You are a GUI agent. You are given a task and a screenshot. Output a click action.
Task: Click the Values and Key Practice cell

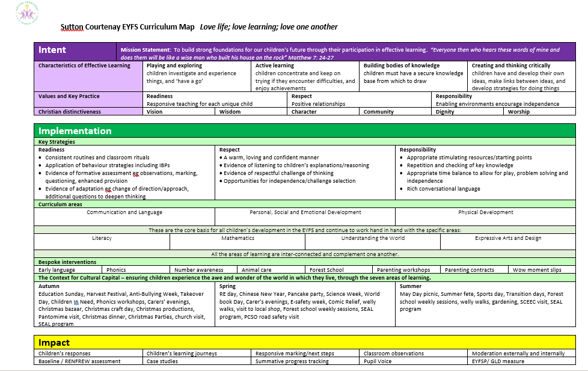tap(69, 96)
